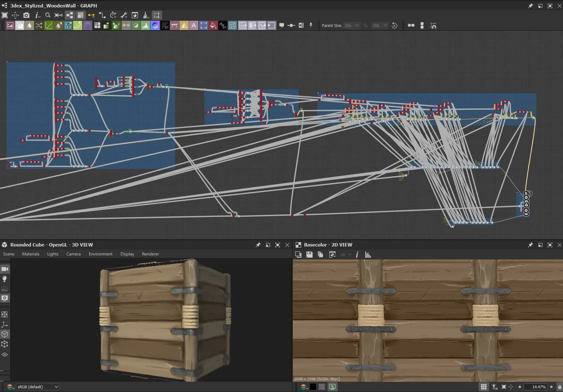
Task: Toggle the highlighted link display mode button
Action: (70, 15)
